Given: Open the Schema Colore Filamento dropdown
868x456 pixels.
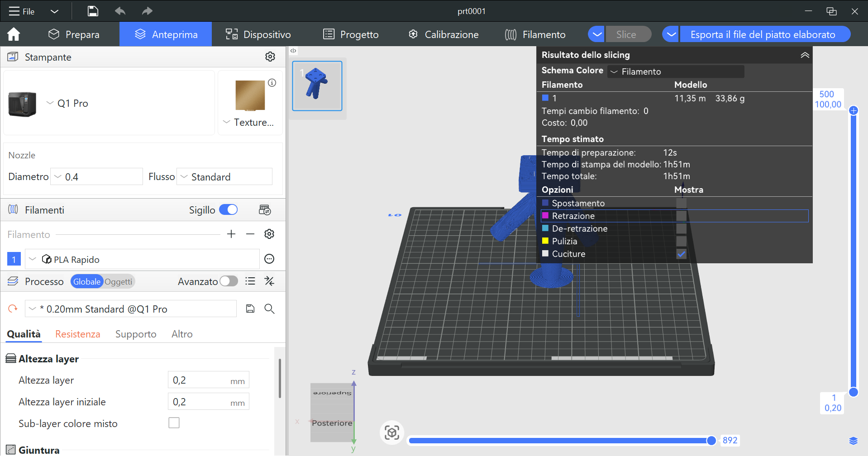Looking at the screenshot, I should click(676, 71).
